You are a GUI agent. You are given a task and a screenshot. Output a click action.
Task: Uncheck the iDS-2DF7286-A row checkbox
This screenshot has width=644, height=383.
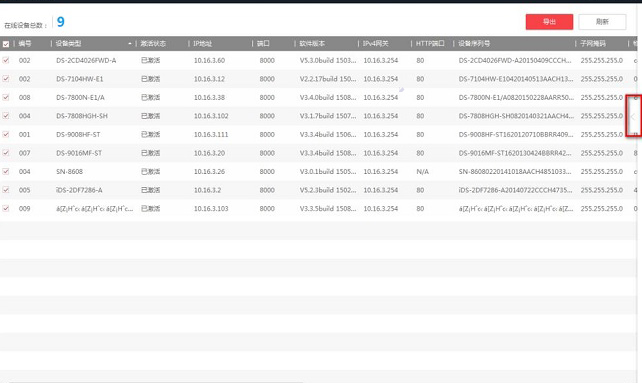(x=6, y=190)
